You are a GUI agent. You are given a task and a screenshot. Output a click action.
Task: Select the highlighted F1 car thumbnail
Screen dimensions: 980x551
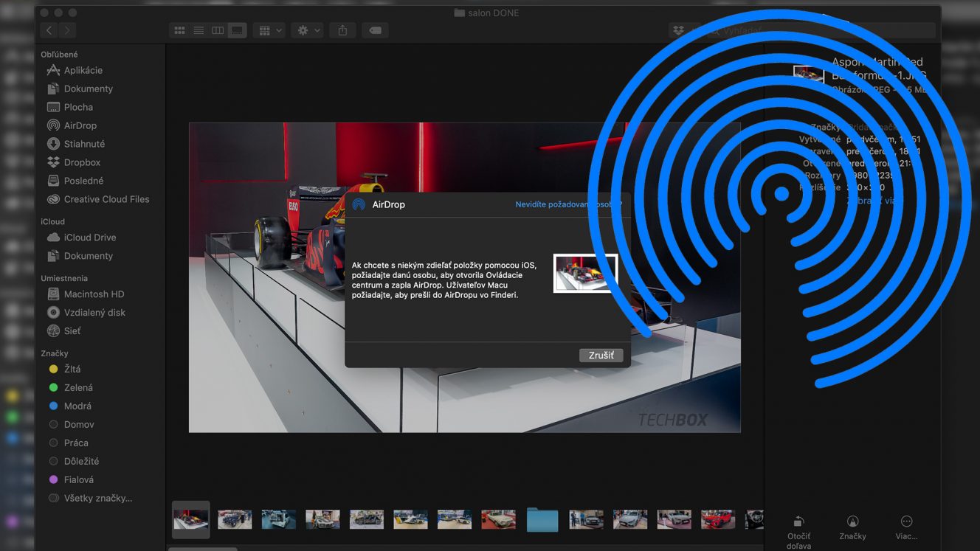[x=190, y=519]
